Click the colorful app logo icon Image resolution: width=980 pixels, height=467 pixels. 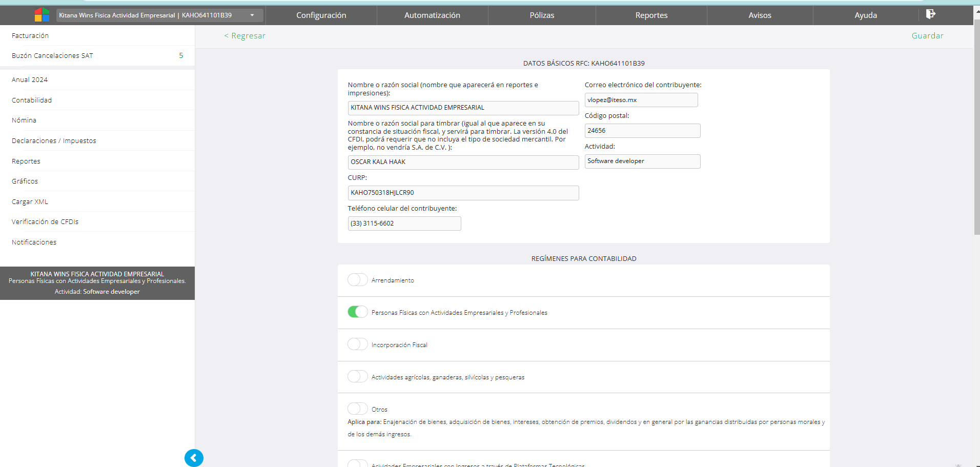click(x=42, y=15)
